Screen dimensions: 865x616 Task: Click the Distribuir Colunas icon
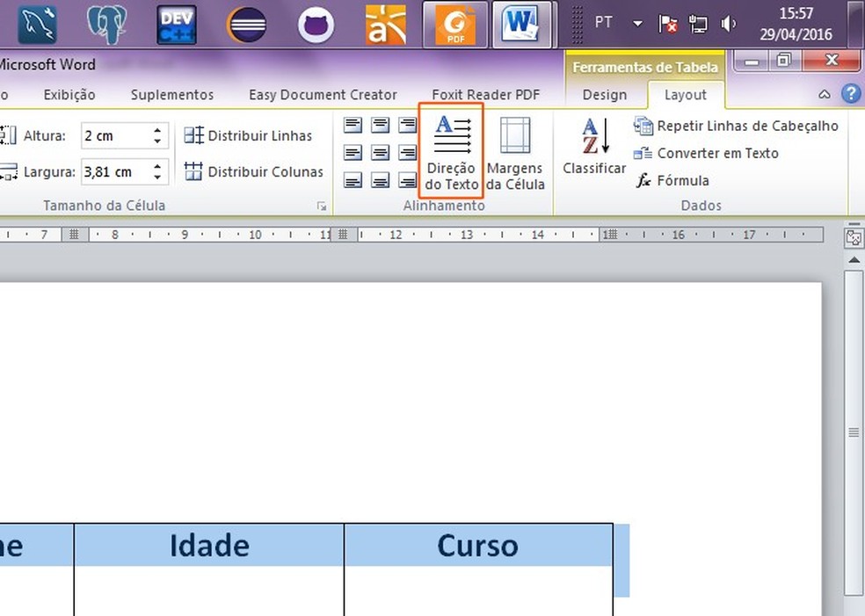pos(195,171)
